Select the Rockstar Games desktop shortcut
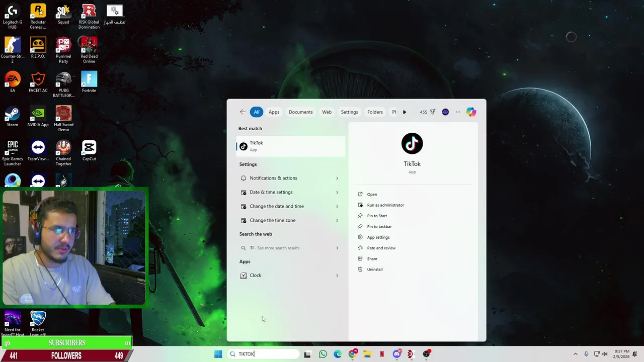 point(38,16)
